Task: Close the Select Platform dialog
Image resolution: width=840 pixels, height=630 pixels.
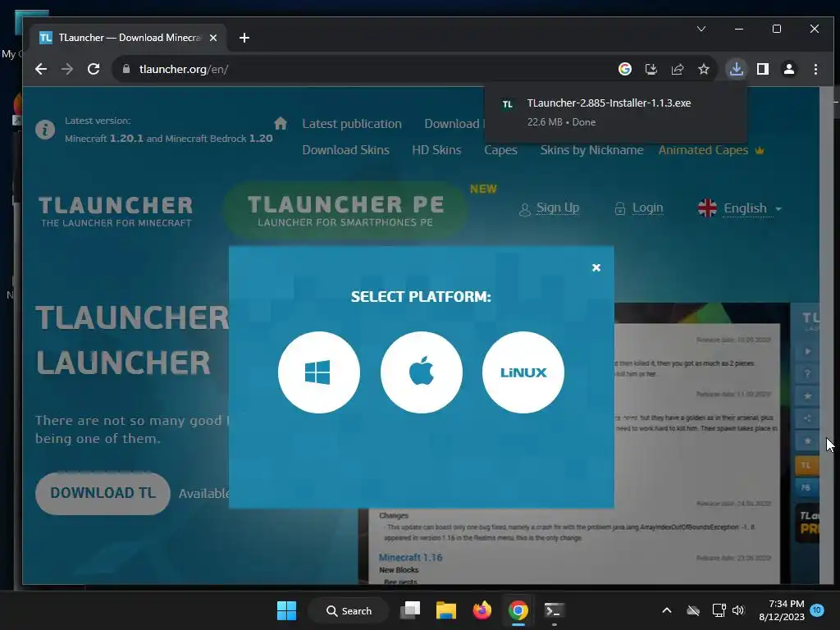Action: click(596, 267)
